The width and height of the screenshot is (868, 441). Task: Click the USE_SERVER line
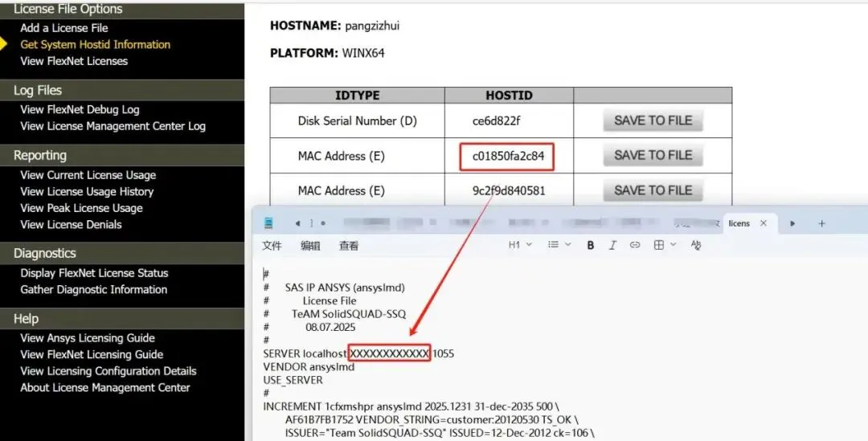tap(293, 380)
